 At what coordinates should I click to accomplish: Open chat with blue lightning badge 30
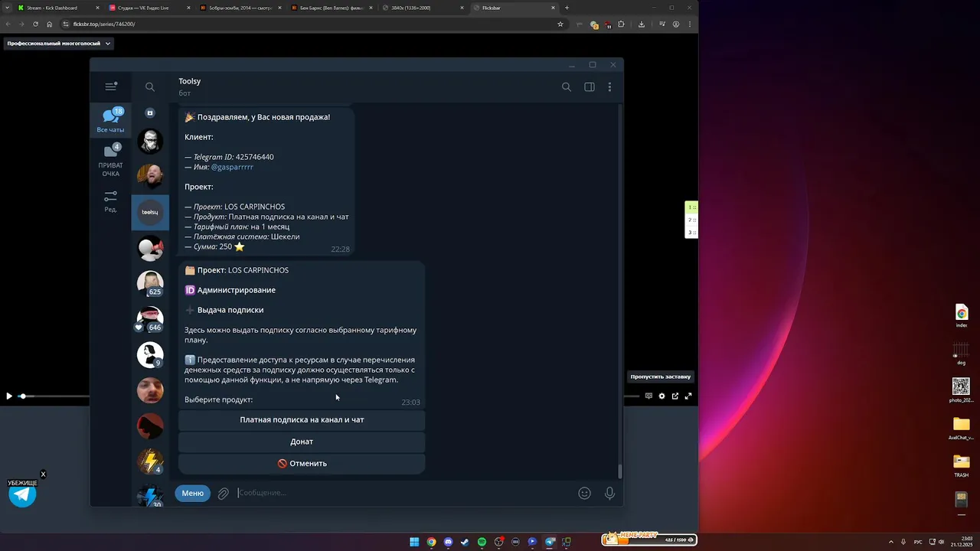150,496
